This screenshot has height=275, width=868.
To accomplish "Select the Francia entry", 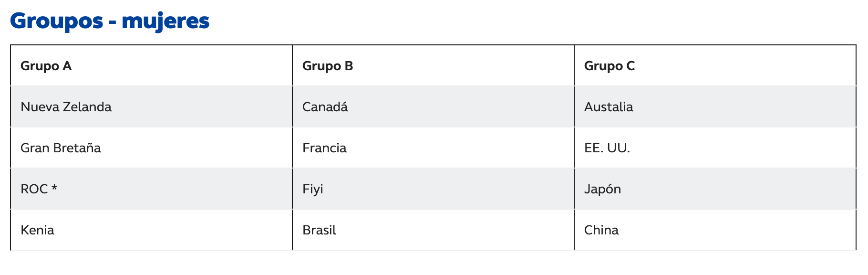I will [324, 148].
